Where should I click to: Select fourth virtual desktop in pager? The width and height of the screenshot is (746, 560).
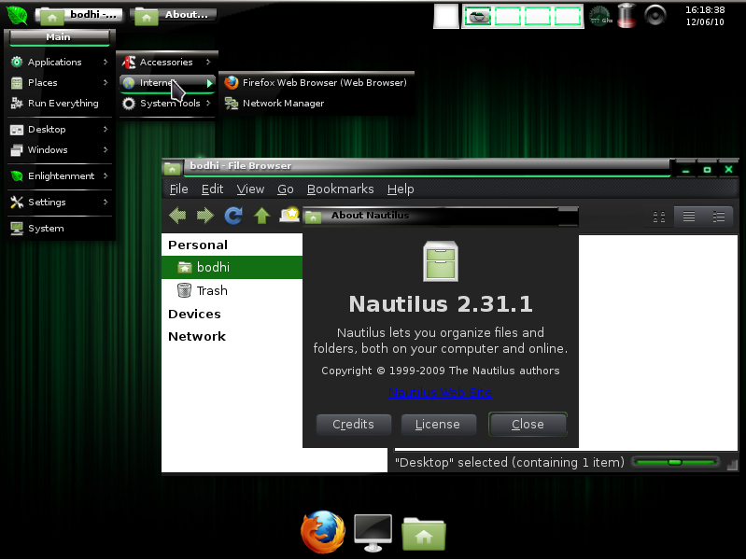tap(568, 17)
